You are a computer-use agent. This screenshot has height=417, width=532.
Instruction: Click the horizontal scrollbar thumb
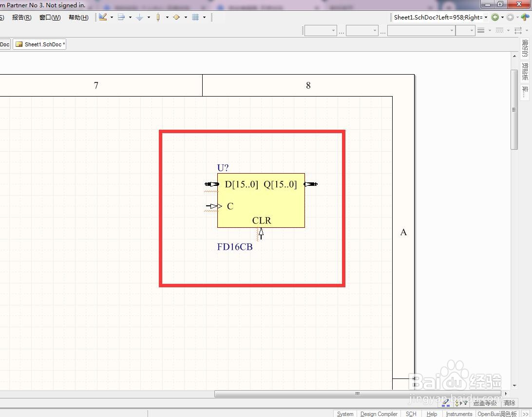[x=358, y=394]
